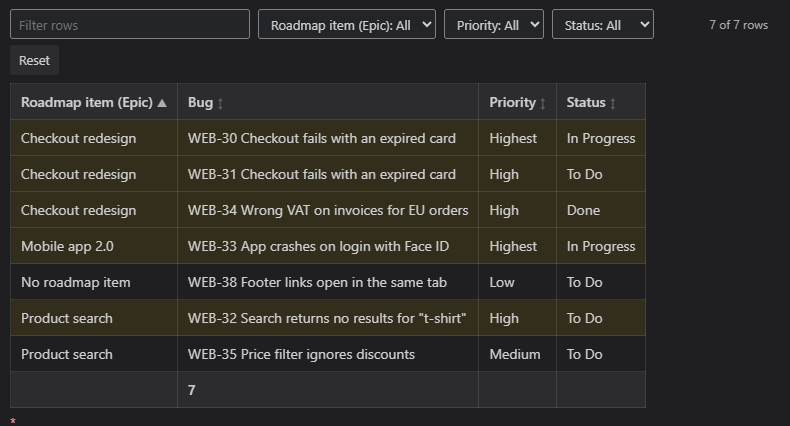Click the Medium priority cell for WEB-35
This screenshot has width=790, height=426.
pyautogui.click(x=517, y=354)
